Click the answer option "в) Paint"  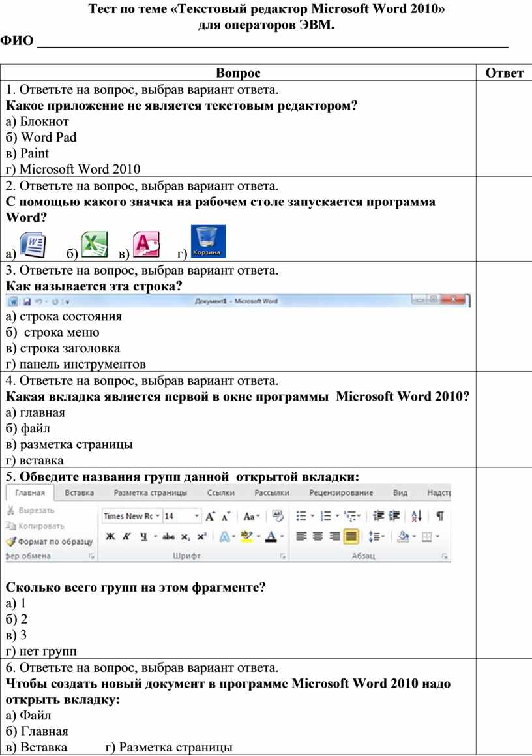coord(27,153)
